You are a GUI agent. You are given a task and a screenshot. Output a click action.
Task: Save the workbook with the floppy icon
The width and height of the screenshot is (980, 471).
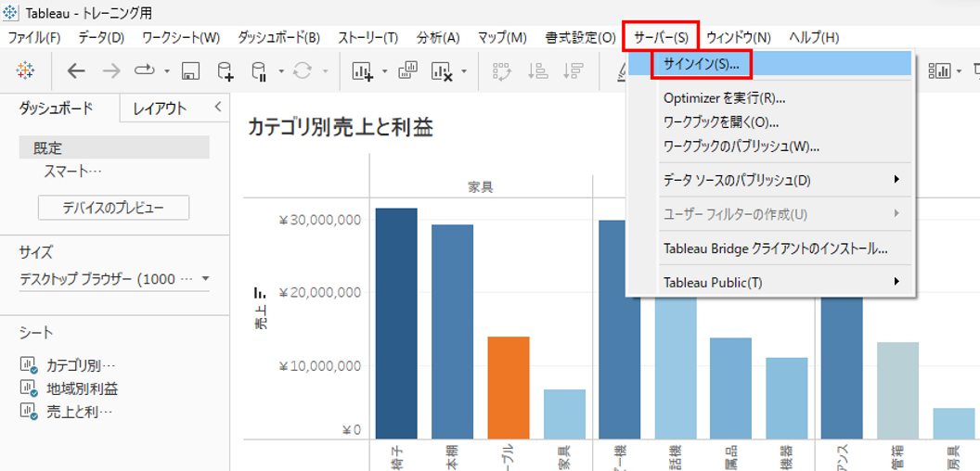point(190,71)
